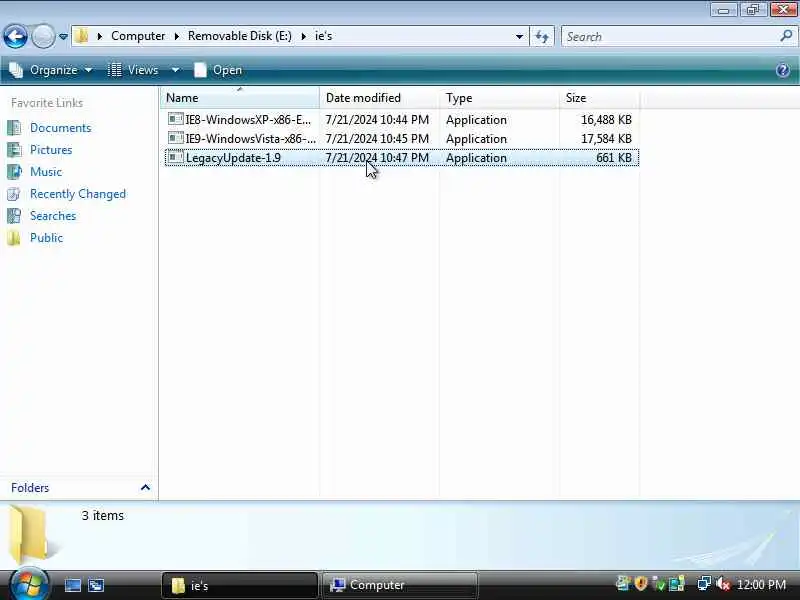This screenshot has height=600, width=800.
Task: Select Computer in the address path
Action: 138,36
